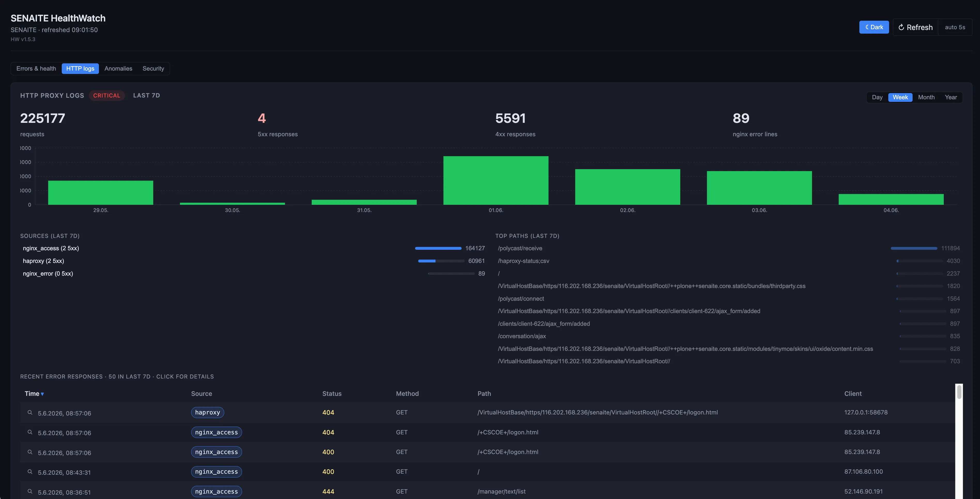Sort by the Method column header
This screenshot has height=499, width=980.
coord(407,394)
